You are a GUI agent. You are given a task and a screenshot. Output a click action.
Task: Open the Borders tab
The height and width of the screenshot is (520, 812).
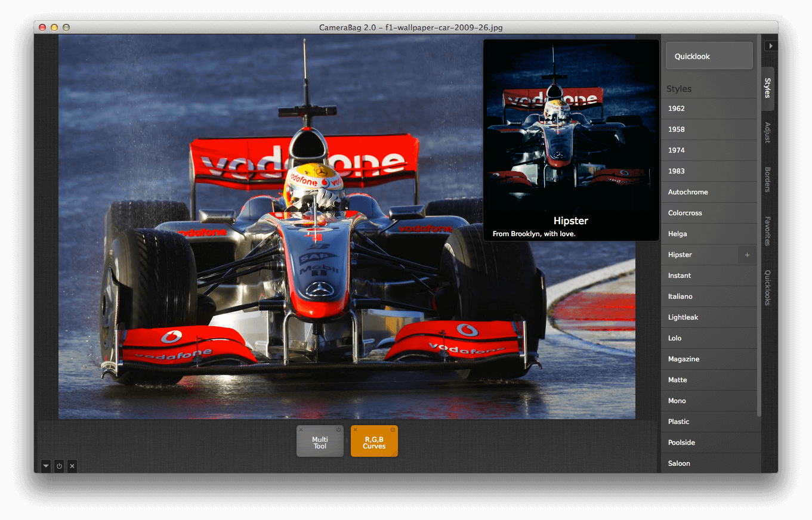click(768, 179)
